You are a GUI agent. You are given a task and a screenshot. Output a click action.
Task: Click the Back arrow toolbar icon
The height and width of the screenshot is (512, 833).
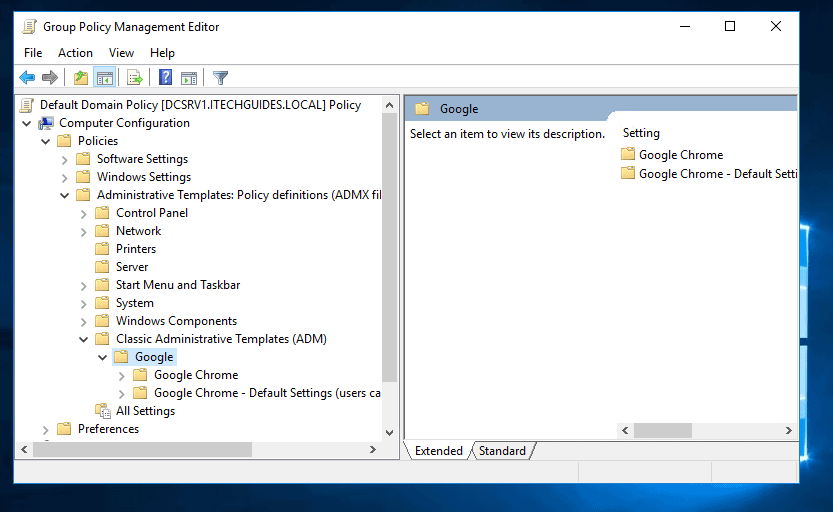tap(27, 78)
